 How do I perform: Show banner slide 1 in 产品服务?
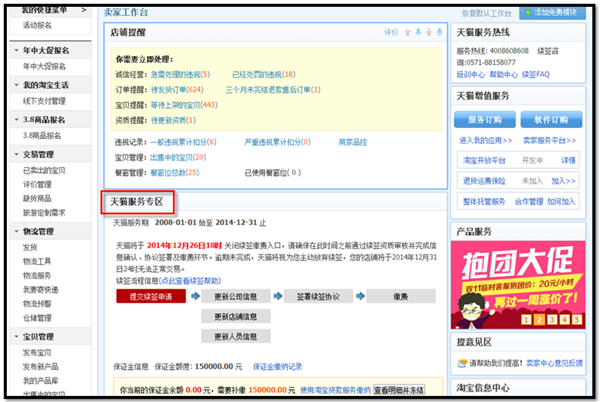(526, 319)
